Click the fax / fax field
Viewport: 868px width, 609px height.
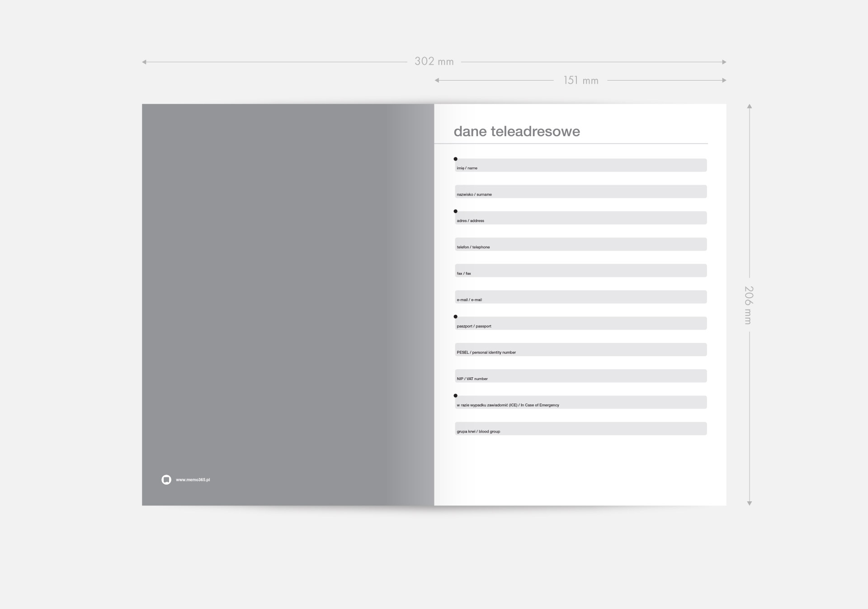point(581,271)
